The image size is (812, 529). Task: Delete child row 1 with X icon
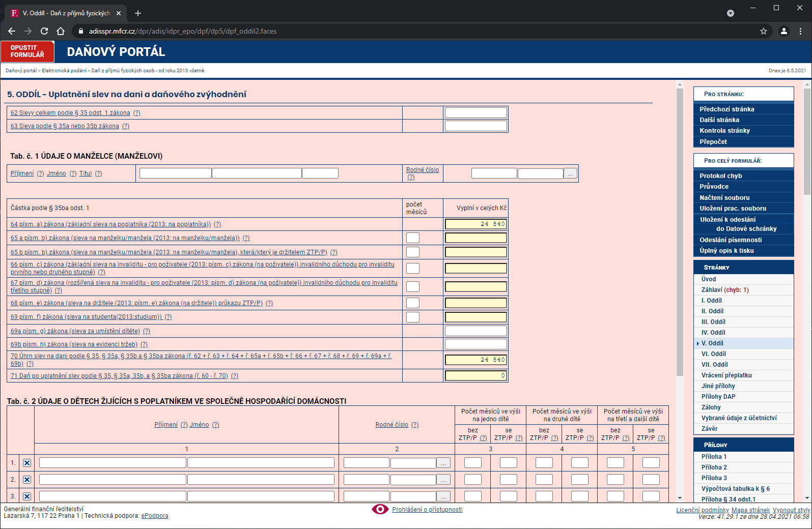[x=27, y=463]
